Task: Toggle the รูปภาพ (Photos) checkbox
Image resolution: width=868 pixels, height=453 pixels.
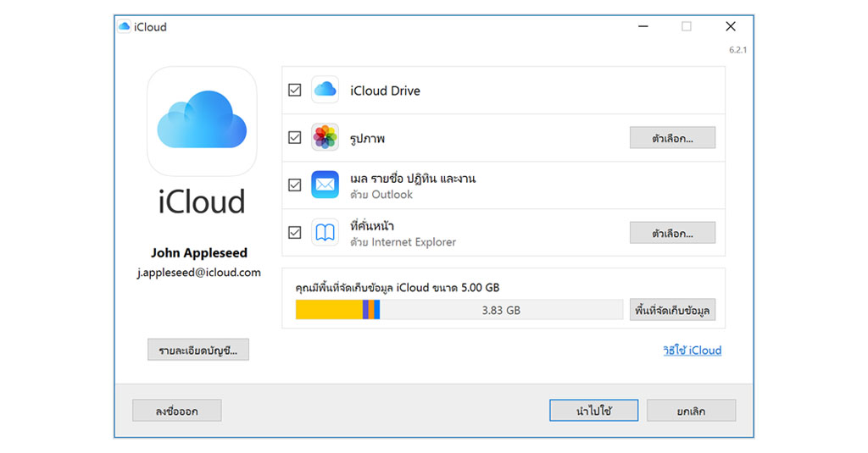Action: tap(295, 137)
